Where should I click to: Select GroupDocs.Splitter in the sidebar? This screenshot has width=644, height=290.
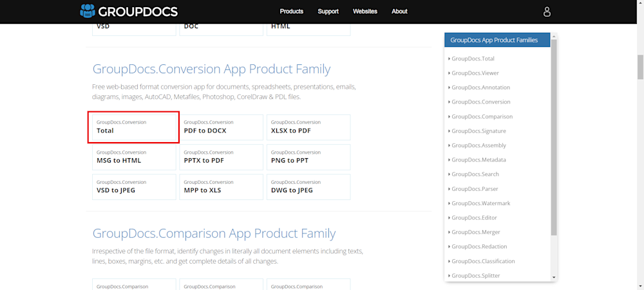[476, 276]
